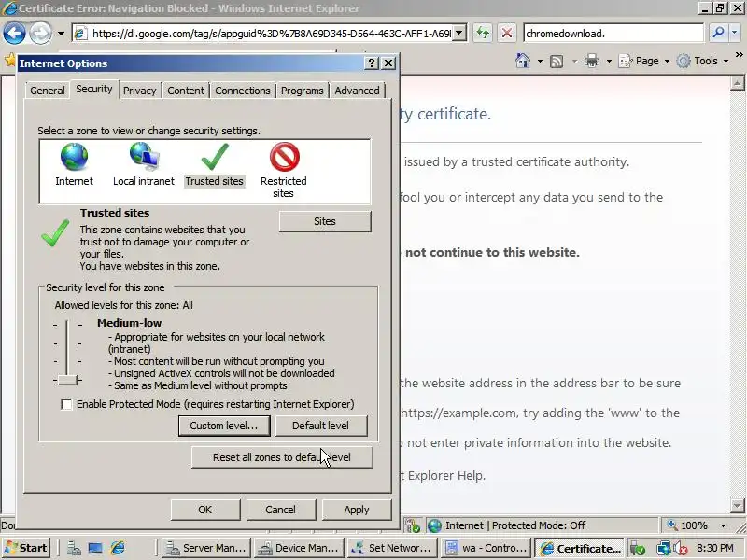Switch to the General tab
This screenshot has height=560, width=747.
pos(48,91)
